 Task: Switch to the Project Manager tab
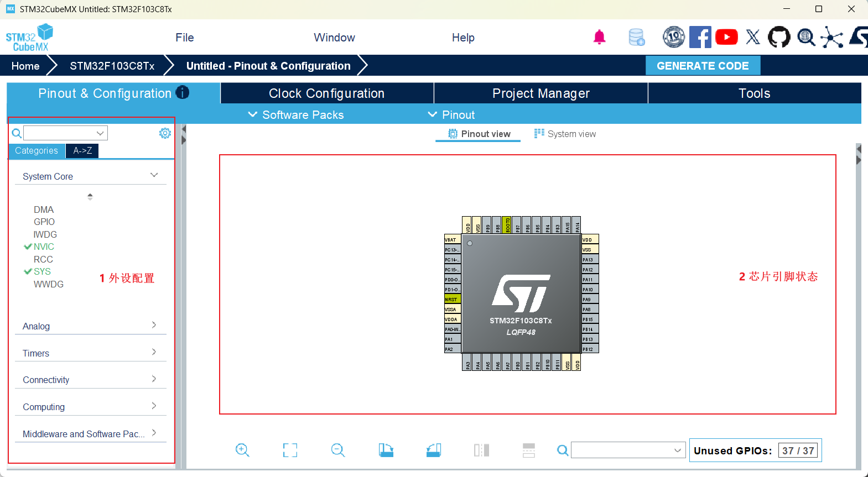541,93
